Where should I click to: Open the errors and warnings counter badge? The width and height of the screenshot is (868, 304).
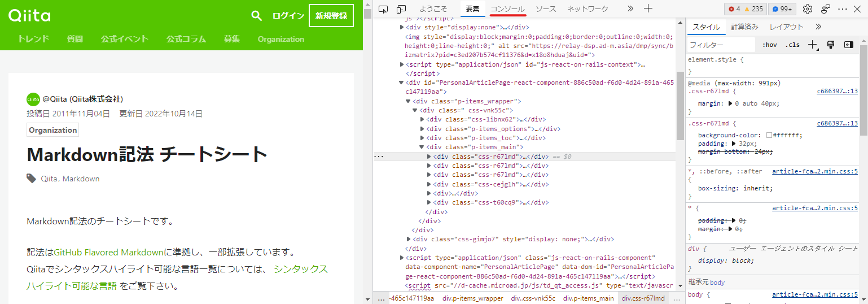[x=746, y=9]
